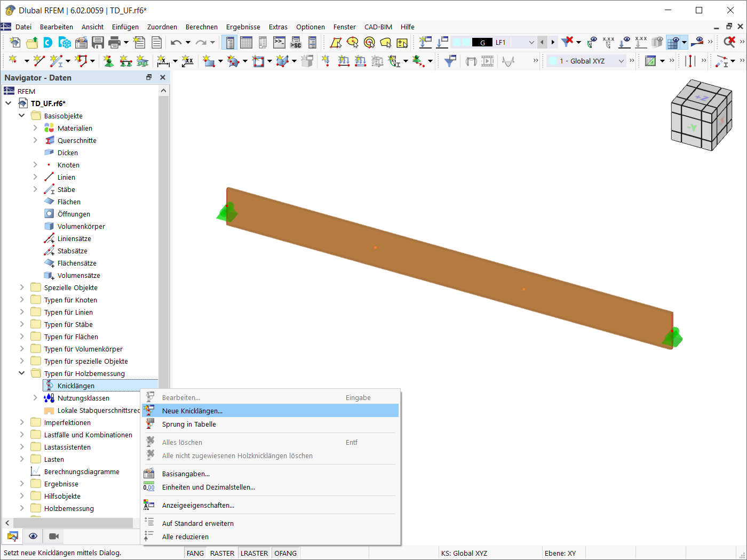Image resolution: width=747 pixels, height=560 pixels.
Task: Cancel the active filter (funnel with red X)
Action: pyautogui.click(x=567, y=42)
